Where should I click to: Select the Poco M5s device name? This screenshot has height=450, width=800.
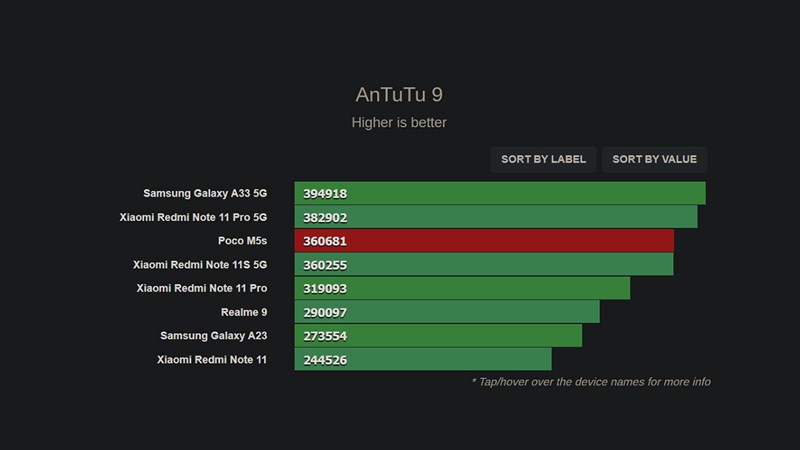tap(242, 241)
